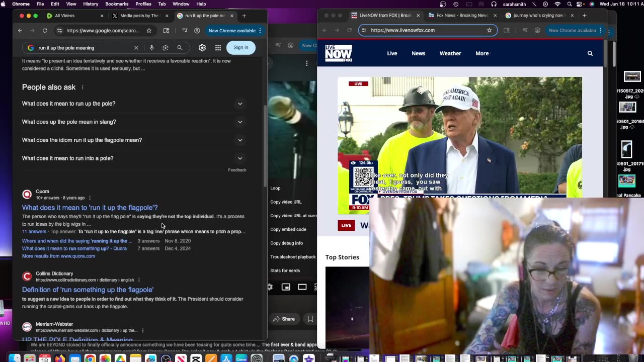
Task: Click the Google Sign in button
Action: coord(241,48)
